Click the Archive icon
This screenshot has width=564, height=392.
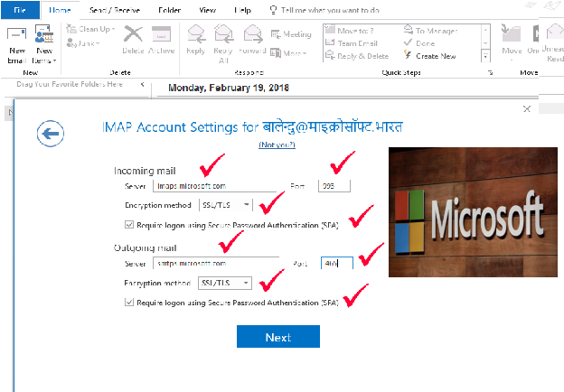(162, 41)
